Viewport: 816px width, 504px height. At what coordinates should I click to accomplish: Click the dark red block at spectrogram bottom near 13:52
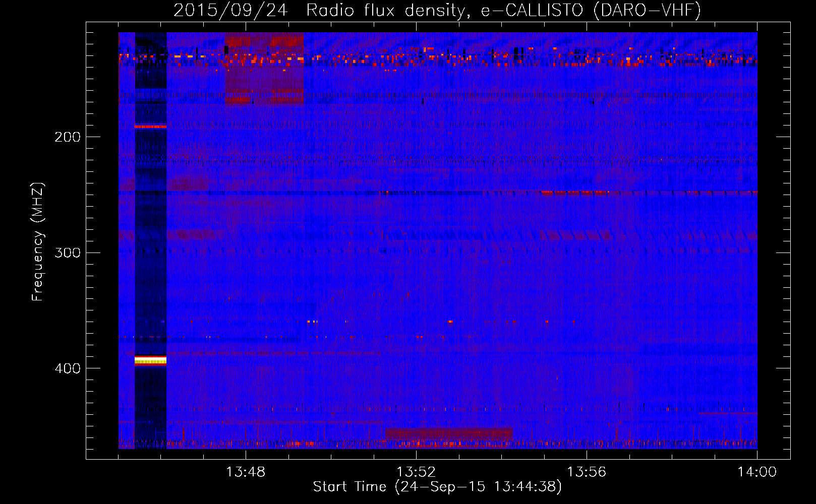(x=449, y=433)
